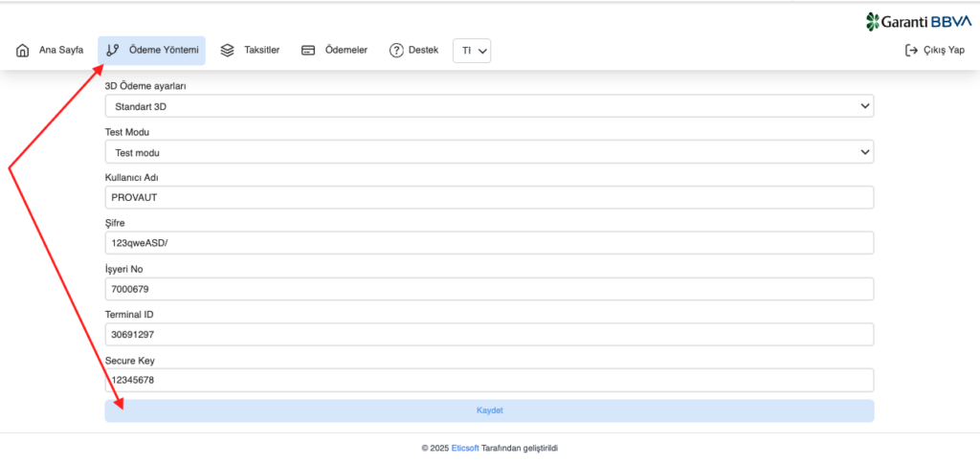Expand the Test Modu dropdown
Viewport: 980px width, 464px height.
pyautogui.click(x=488, y=152)
